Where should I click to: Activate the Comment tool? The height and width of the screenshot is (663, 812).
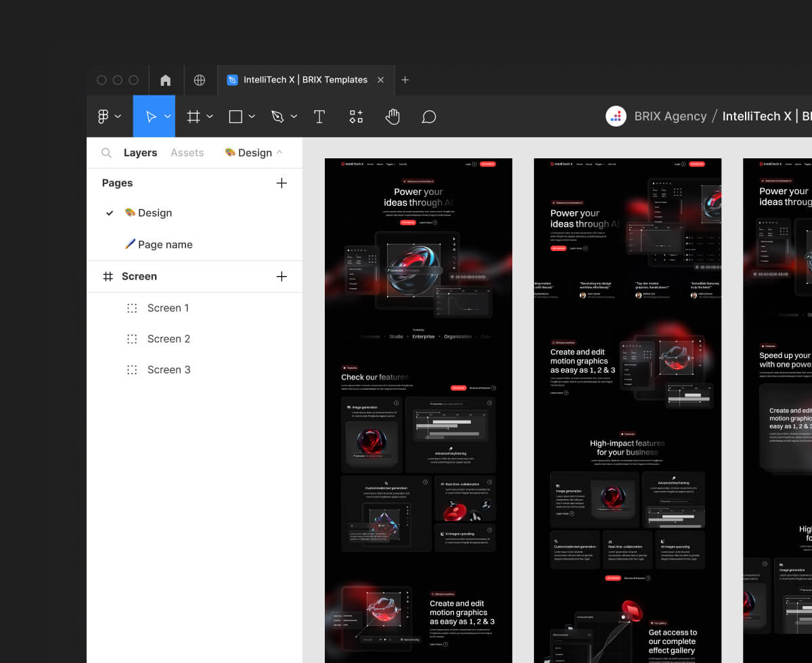pyautogui.click(x=428, y=116)
